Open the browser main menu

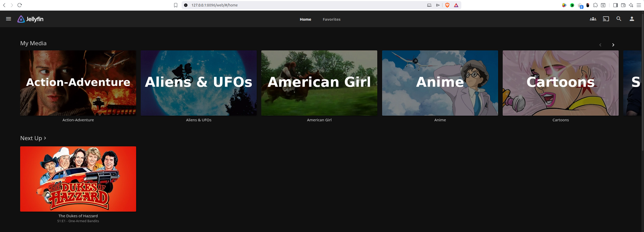click(x=639, y=5)
